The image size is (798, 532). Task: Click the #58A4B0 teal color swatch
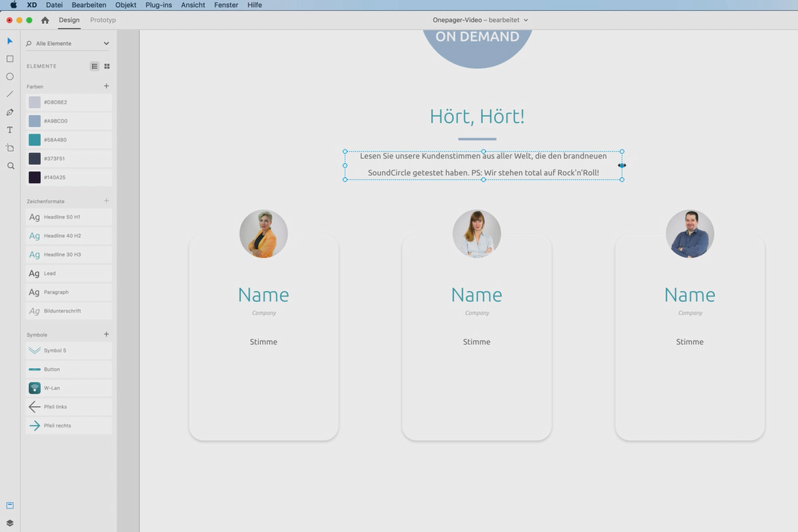[68, 140]
